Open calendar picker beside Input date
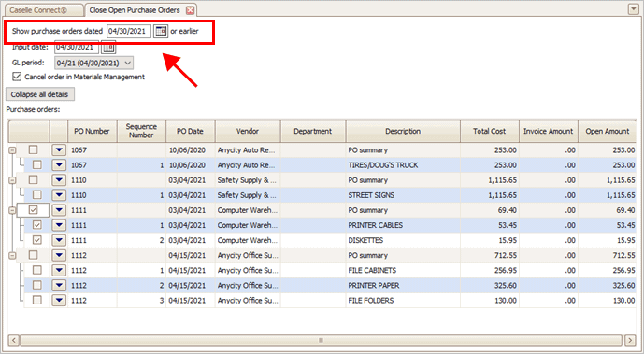Image resolution: width=644 pixels, height=354 pixels. [108, 48]
